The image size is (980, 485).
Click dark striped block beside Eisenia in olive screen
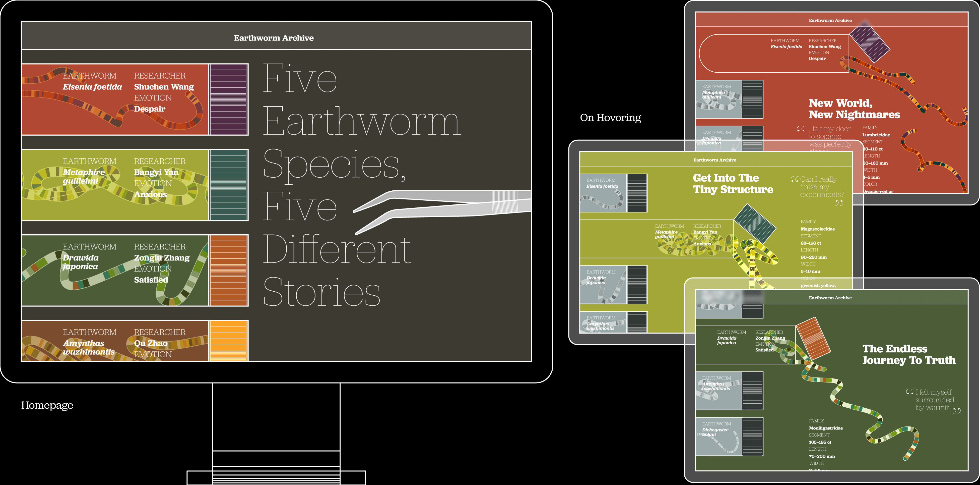637,193
